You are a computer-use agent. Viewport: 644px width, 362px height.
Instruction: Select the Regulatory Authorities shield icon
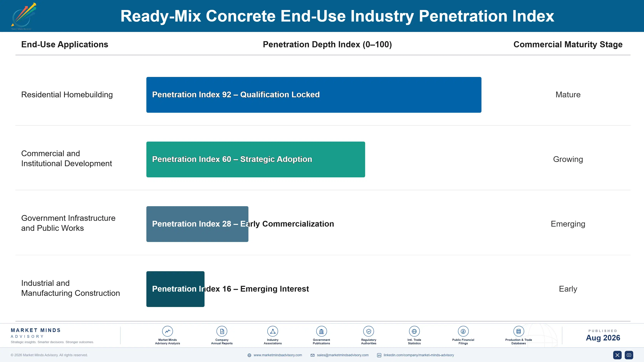pos(368,331)
